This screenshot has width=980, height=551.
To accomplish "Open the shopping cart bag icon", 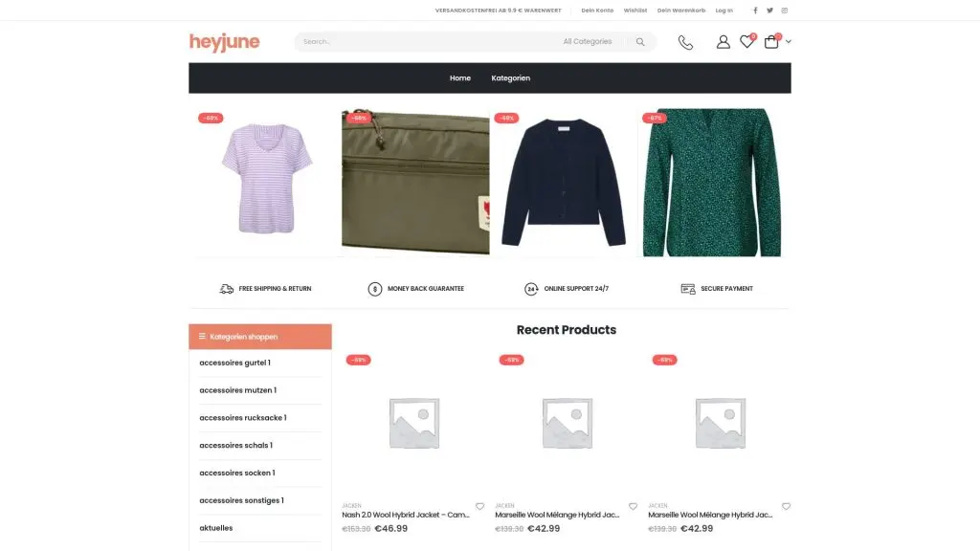I will pyautogui.click(x=771, y=42).
